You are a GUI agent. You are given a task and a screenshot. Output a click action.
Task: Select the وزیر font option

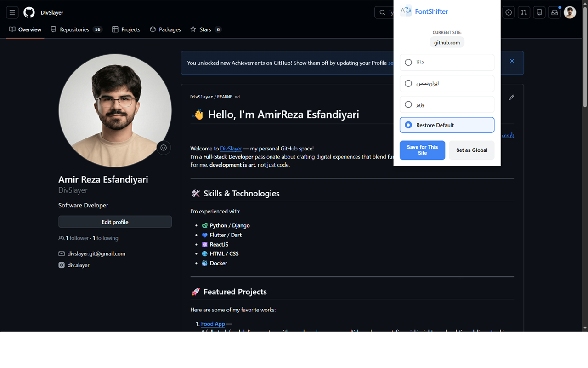447,104
